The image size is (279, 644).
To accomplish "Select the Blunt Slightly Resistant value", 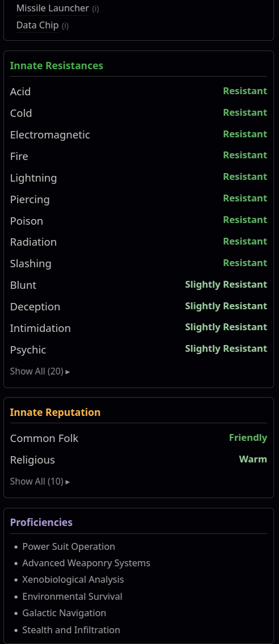I will point(226,285).
